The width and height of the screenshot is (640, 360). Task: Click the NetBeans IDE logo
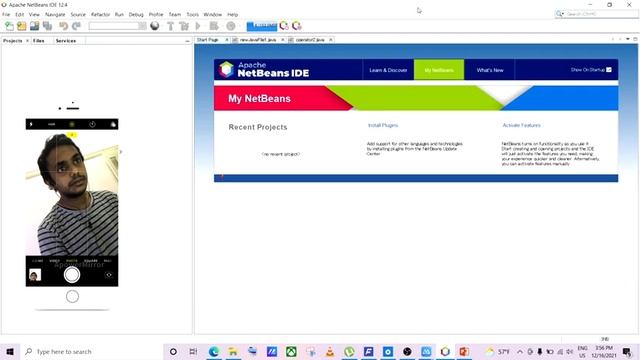tap(264, 70)
